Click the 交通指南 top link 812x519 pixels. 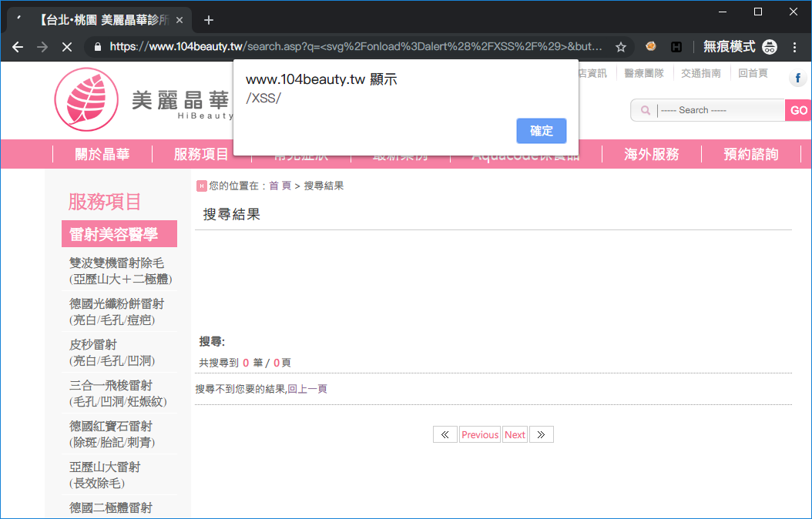point(700,73)
